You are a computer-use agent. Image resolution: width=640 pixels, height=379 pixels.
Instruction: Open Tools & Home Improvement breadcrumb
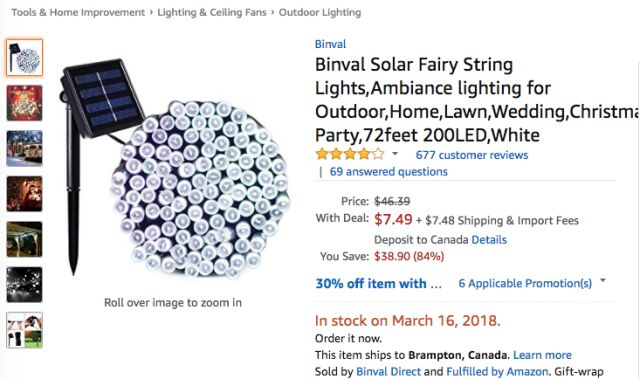pos(78,12)
